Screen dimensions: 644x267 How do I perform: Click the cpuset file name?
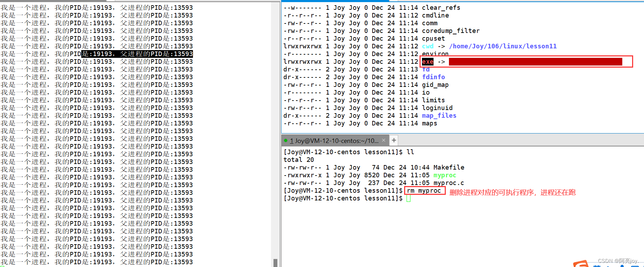tap(433, 38)
